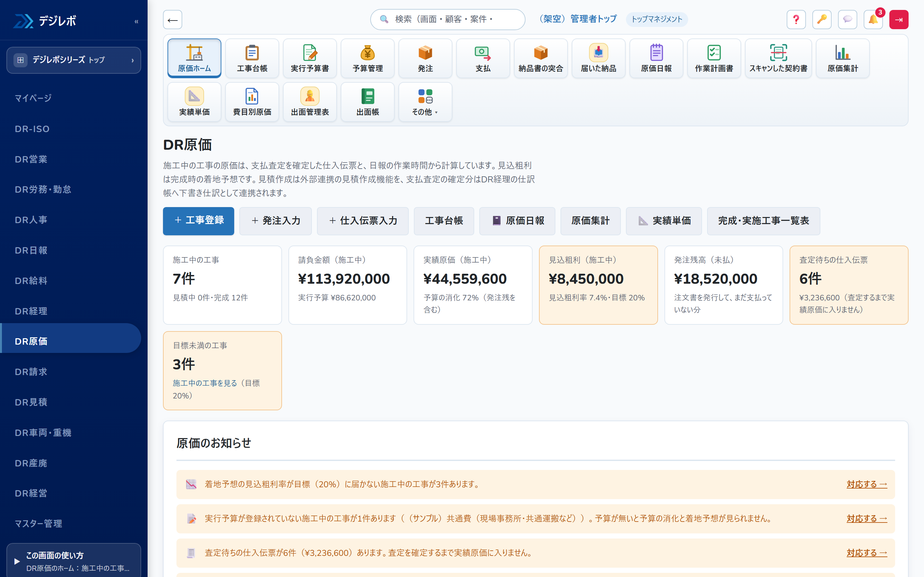Expand デジレボシリーズ トップ selector
Viewport: 924px width, 577px height.
pos(74,60)
